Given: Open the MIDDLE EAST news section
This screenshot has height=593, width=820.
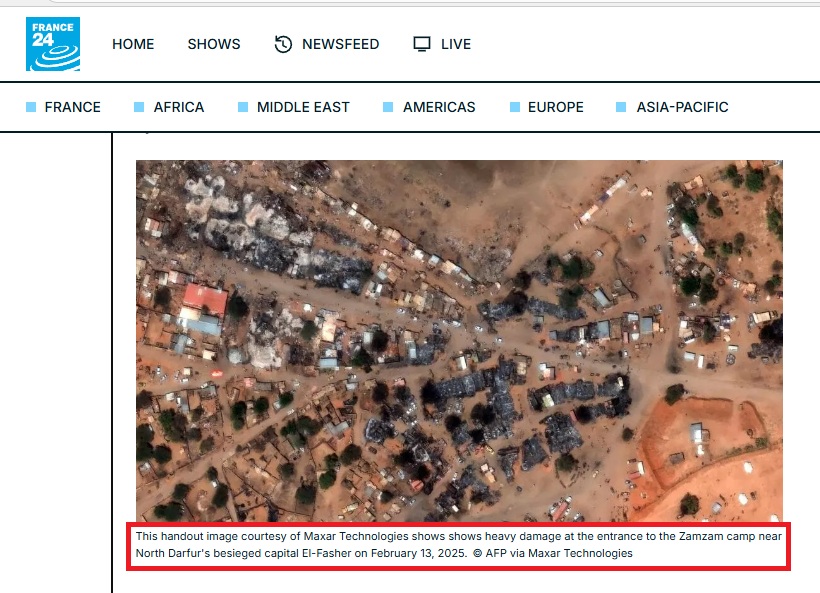Looking at the screenshot, I should (x=303, y=107).
